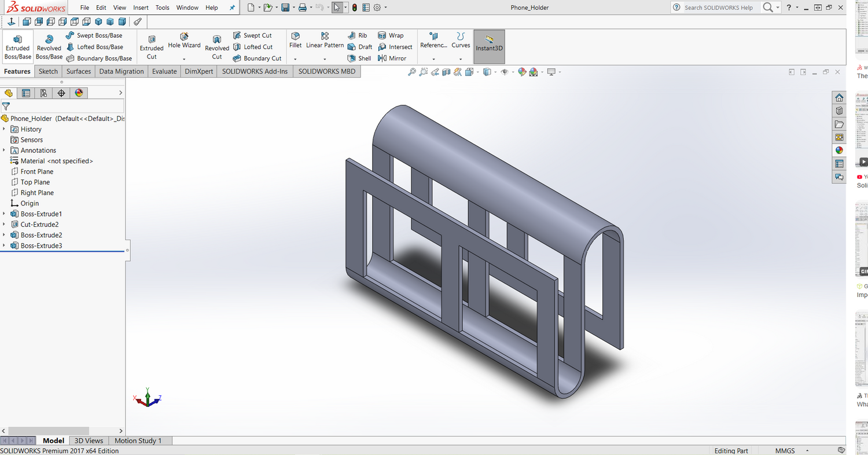Viewport: 868px width, 455px height.
Task: Click Edit Appearance color ball icon
Action: point(522,72)
